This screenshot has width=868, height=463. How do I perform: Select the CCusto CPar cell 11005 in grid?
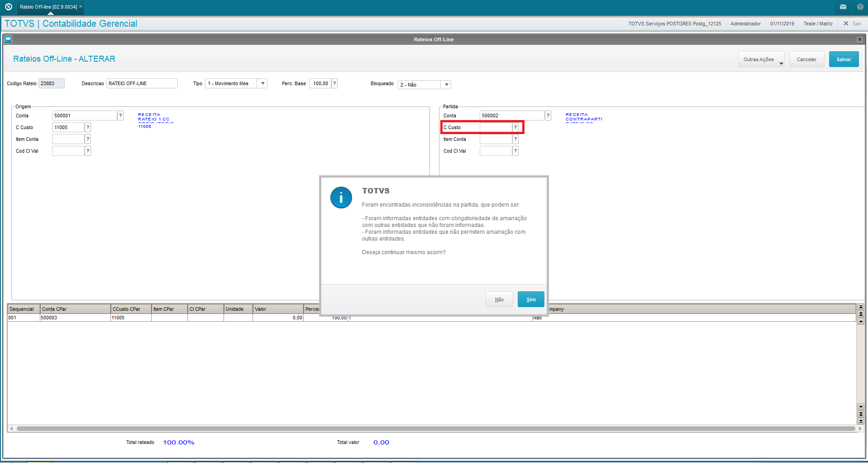pyautogui.click(x=131, y=318)
